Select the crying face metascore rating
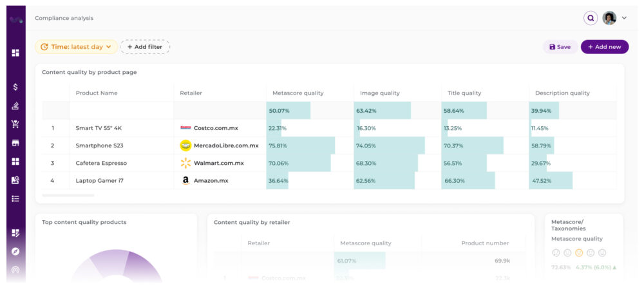 coord(556,253)
